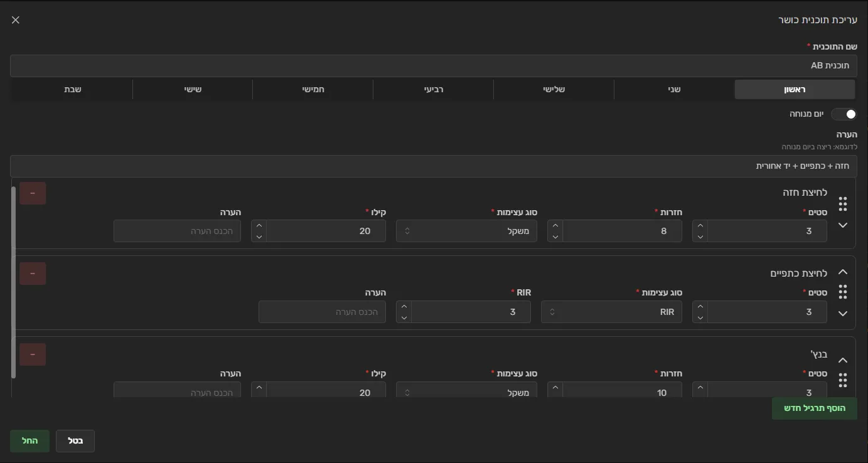Open the RIR intensity type dropdown for לחיצת כתפיים

click(x=612, y=312)
